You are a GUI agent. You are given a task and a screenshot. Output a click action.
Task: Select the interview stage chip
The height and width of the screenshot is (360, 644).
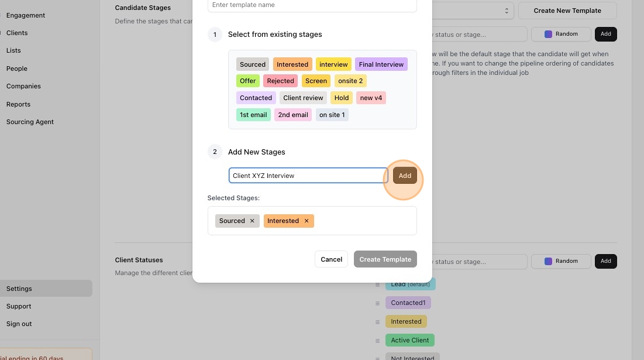tap(333, 64)
